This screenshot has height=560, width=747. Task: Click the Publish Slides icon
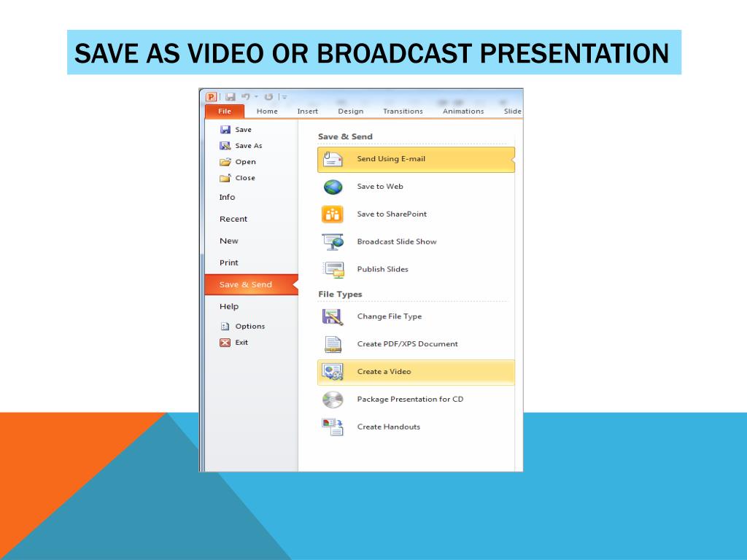pos(333,270)
